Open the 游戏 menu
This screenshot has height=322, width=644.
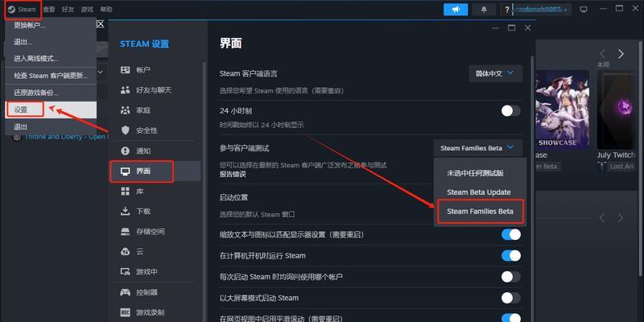(x=87, y=9)
